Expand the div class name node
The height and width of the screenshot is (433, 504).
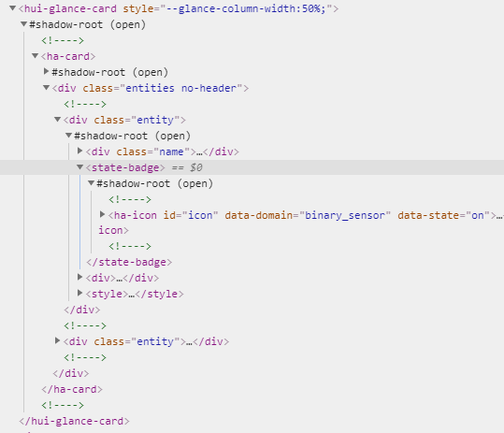pyautogui.click(x=80, y=151)
